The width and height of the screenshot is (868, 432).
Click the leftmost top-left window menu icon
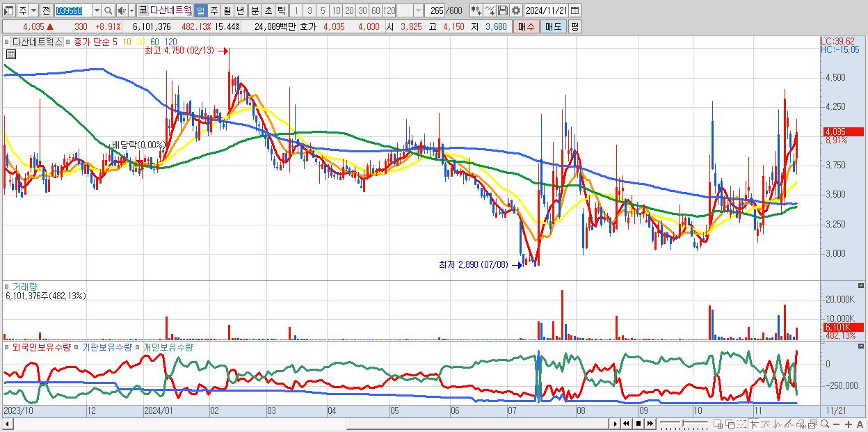[8, 10]
